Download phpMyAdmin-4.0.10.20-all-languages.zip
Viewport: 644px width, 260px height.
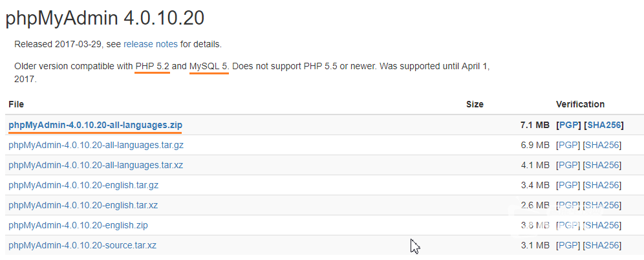[95, 125]
